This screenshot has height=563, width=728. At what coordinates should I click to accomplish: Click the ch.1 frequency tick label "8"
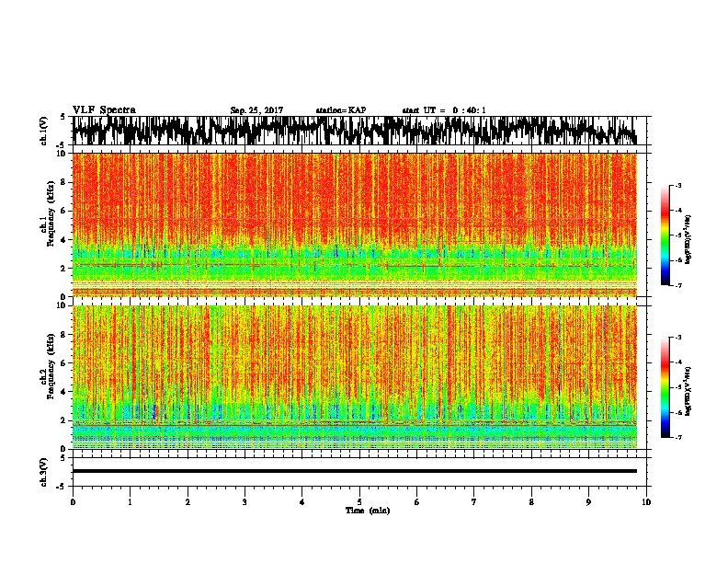tap(64, 182)
